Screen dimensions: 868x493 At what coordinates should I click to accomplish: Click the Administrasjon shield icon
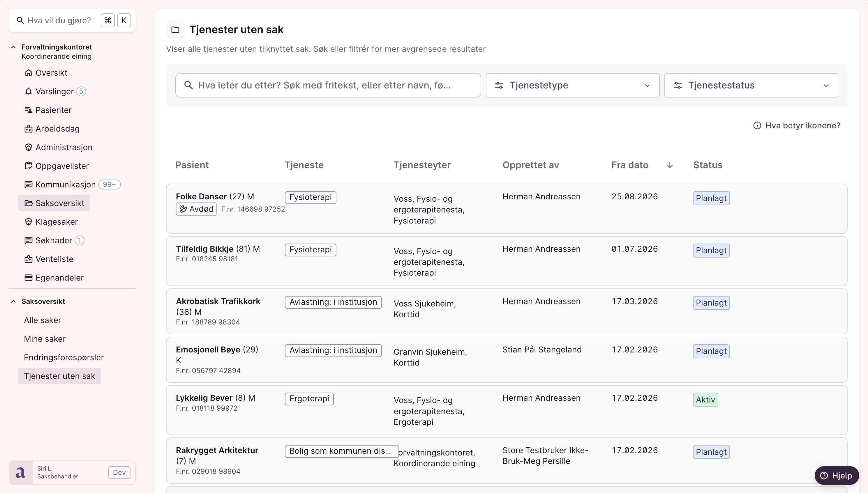[x=29, y=147]
